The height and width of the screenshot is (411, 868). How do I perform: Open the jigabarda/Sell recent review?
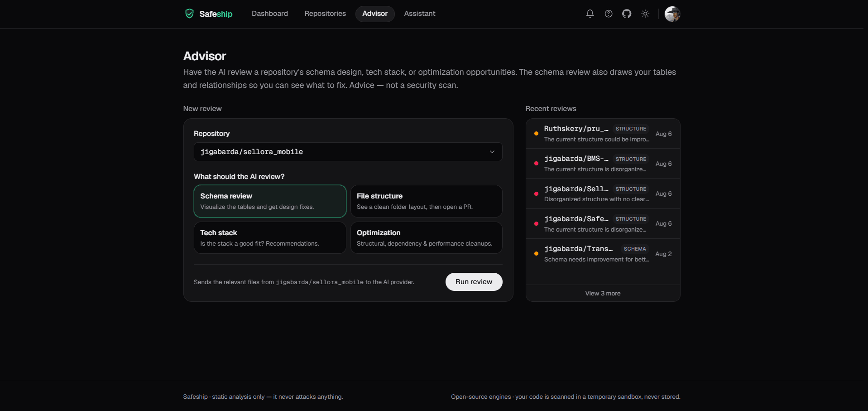[x=603, y=193]
